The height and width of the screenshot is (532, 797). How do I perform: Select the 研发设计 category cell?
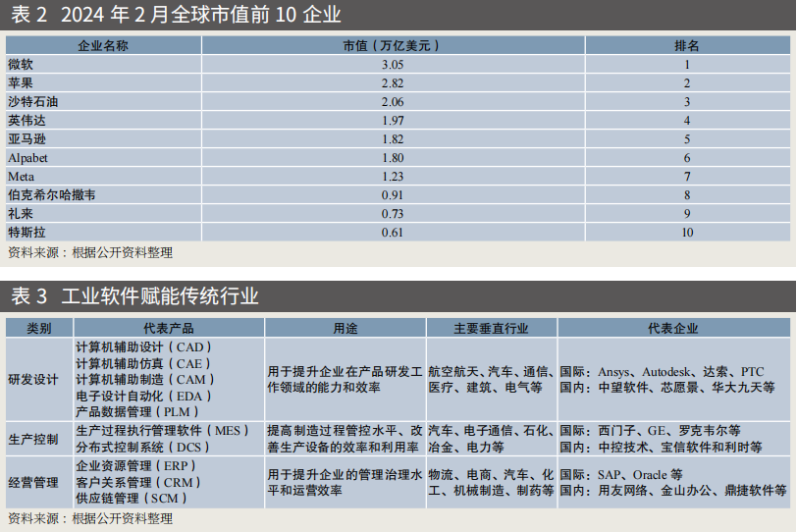33,380
